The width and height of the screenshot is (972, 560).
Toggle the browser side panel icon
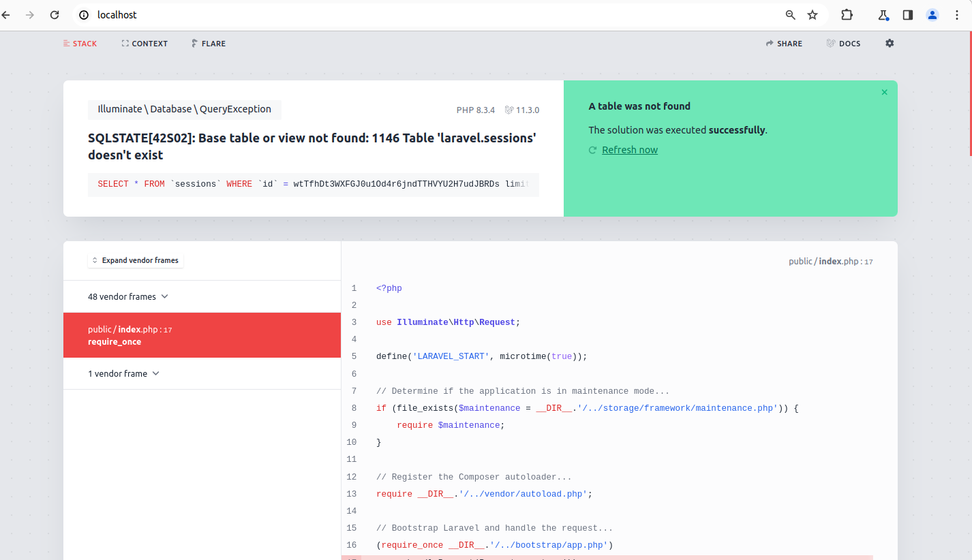[x=908, y=14]
